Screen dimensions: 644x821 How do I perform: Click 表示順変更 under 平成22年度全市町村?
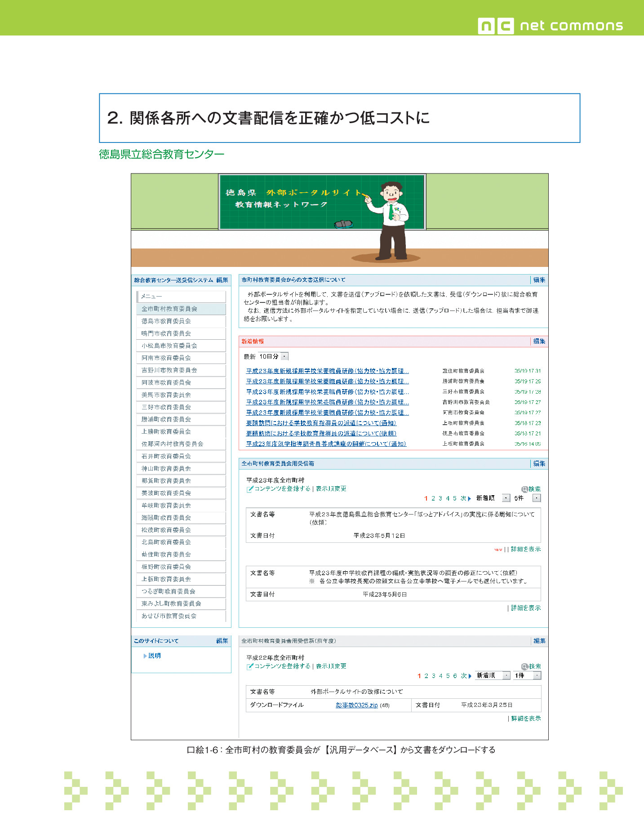pyautogui.click(x=331, y=666)
